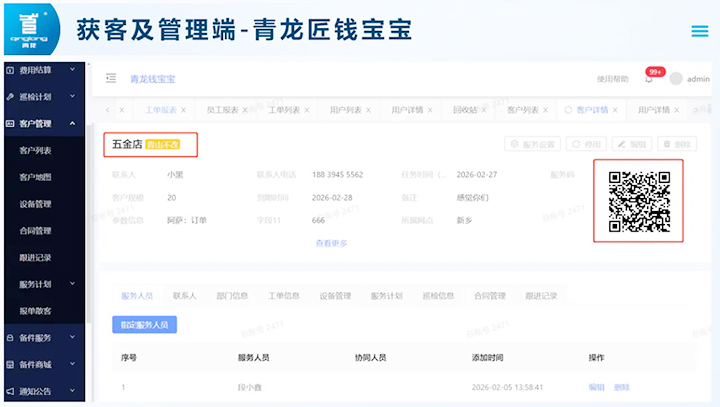Image resolution: width=720 pixels, height=407 pixels.
Task: Collapse the 客户管理 menu chevron
Action: 72,123
